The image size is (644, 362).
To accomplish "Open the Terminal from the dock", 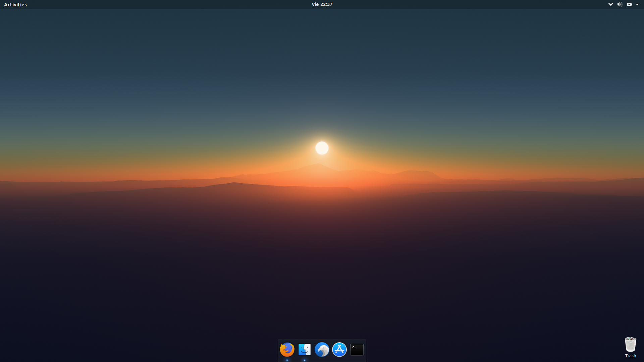I will click(357, 350).
